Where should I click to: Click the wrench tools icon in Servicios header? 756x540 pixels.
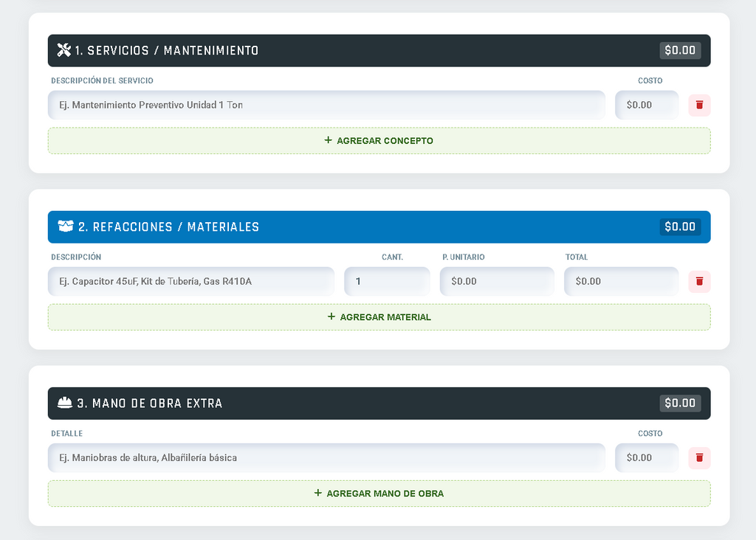(x=64, y=51)
